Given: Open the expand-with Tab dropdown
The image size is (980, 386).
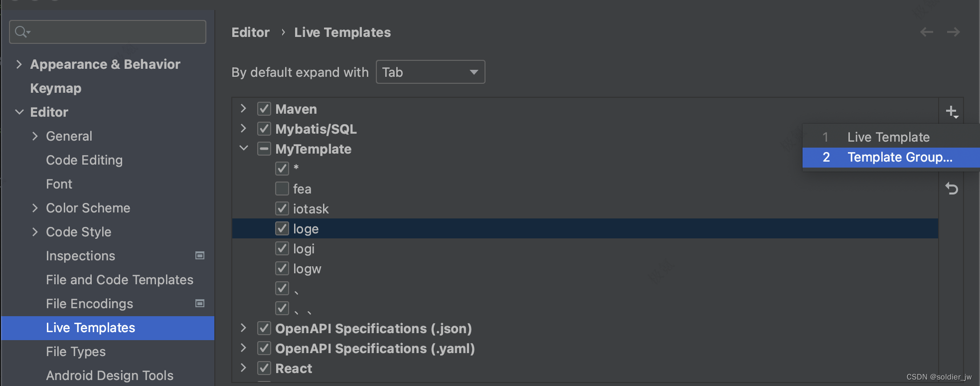Looking at the screenshot, I should (x=430, y=72).
